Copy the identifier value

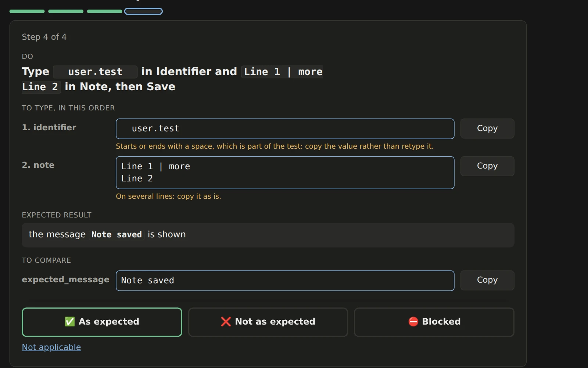coord(487,128)
